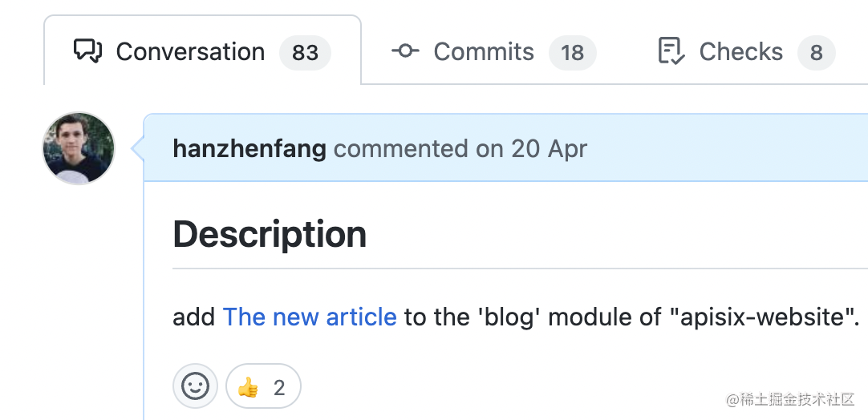
Task: Click the thumbs-up emoji in reactions
Action: point(248,387)
